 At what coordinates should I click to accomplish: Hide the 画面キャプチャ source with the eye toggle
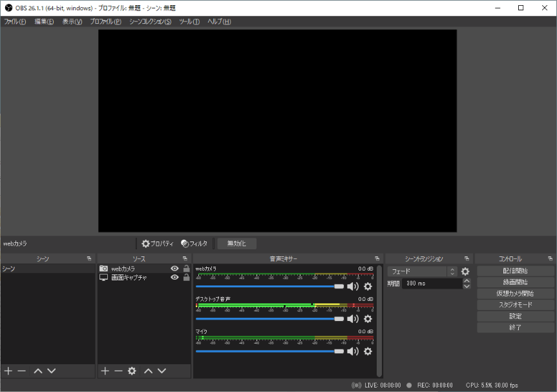(x=173, y=278)
